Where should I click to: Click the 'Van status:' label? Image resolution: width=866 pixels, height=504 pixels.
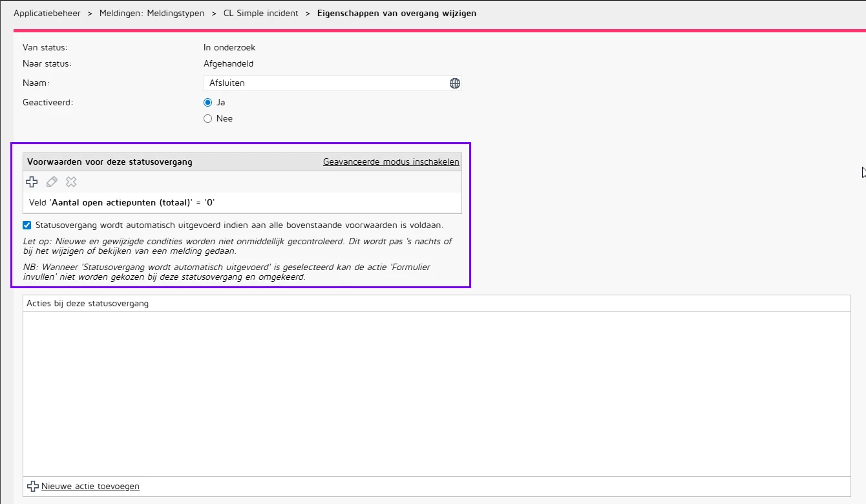45,48
